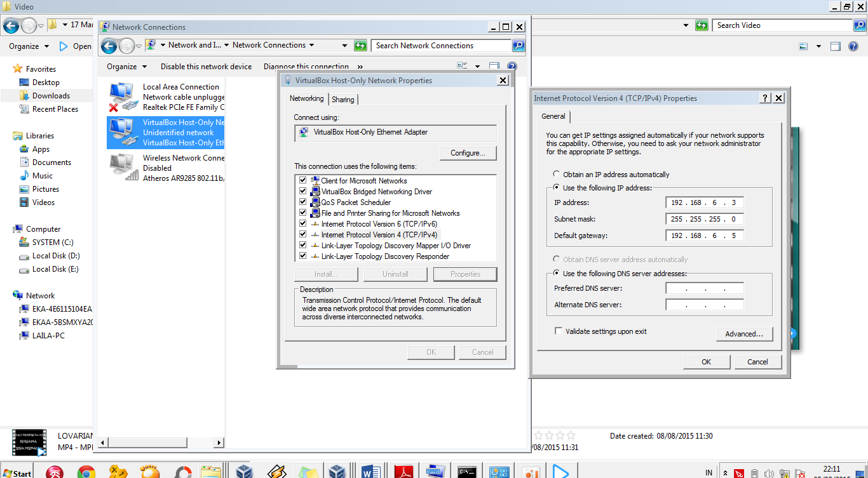The width and height of the screenshot is (868, 478).
Task: Click the refresh icon in Video window address bar
Action: [x=702, y=25]
